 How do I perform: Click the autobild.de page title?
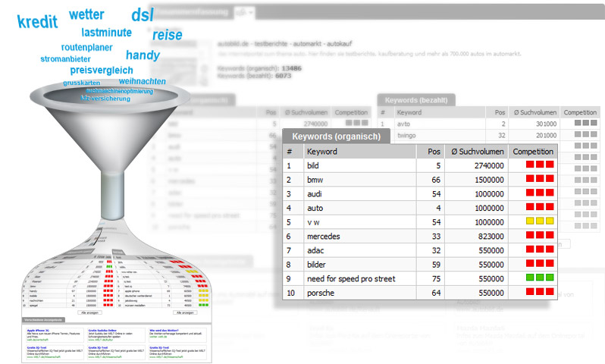pos(284,44)
